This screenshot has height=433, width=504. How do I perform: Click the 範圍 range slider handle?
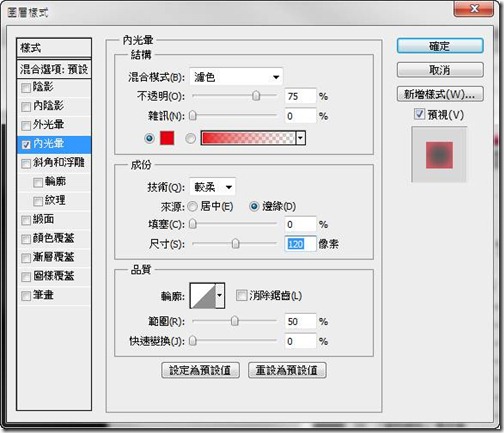coord(235,321)
